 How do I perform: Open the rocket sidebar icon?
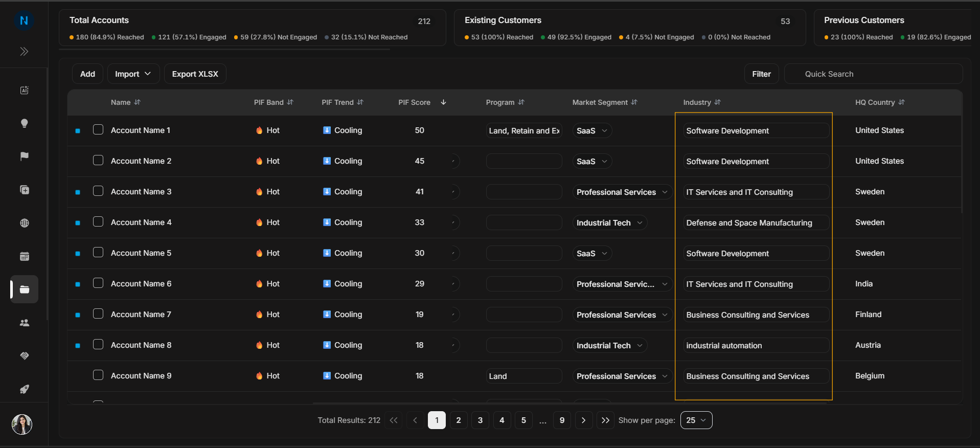[x=24, y=389]
